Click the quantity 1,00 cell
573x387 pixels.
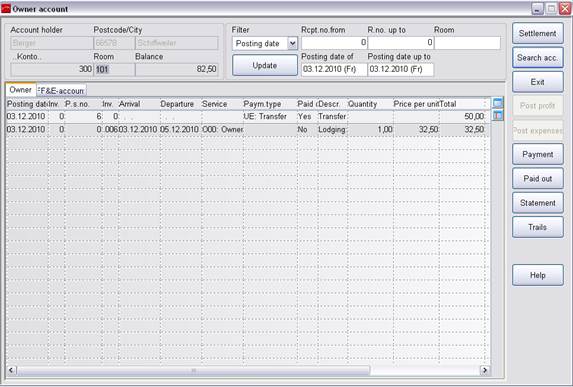coord(370,129)
